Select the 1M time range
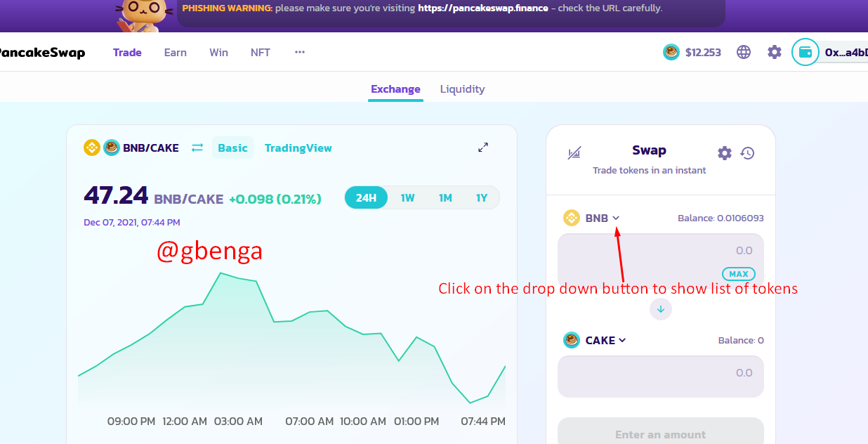The image size is (868, 444). (x=445, y=198)
